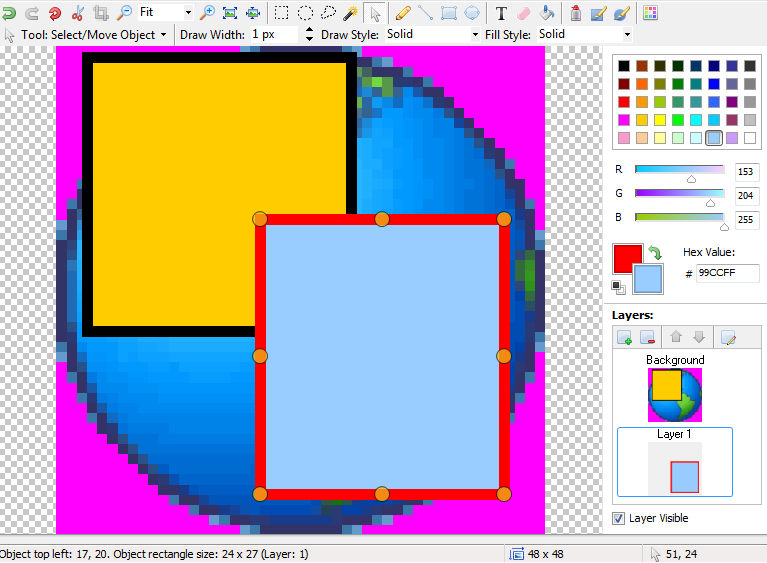Screen dimensions: 767x563
Task: Click the G channel slider
Action: pos(679,194)
